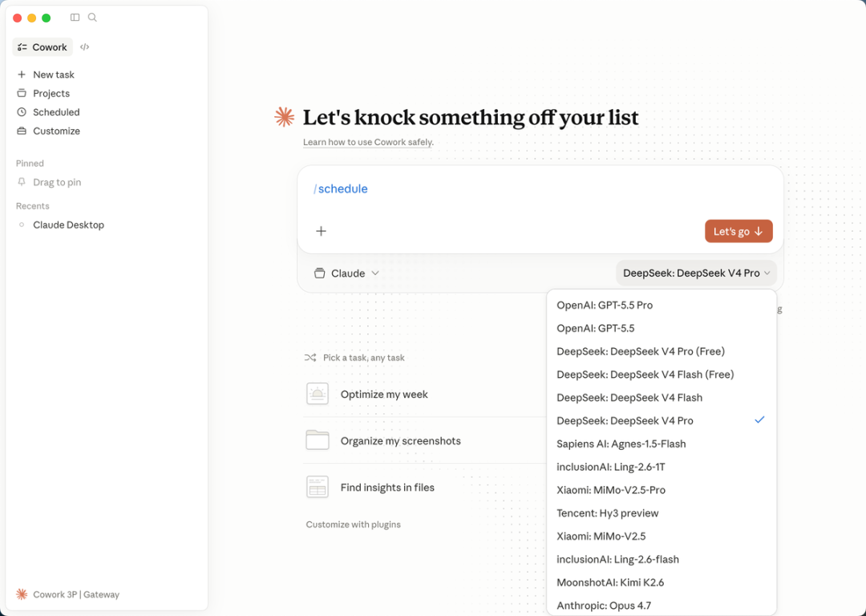Choose OpenAI: GPT-5.5 Pro from model list
Image resolution: width=866 pixels, height=616 pixels.
[x=605, y=305]
